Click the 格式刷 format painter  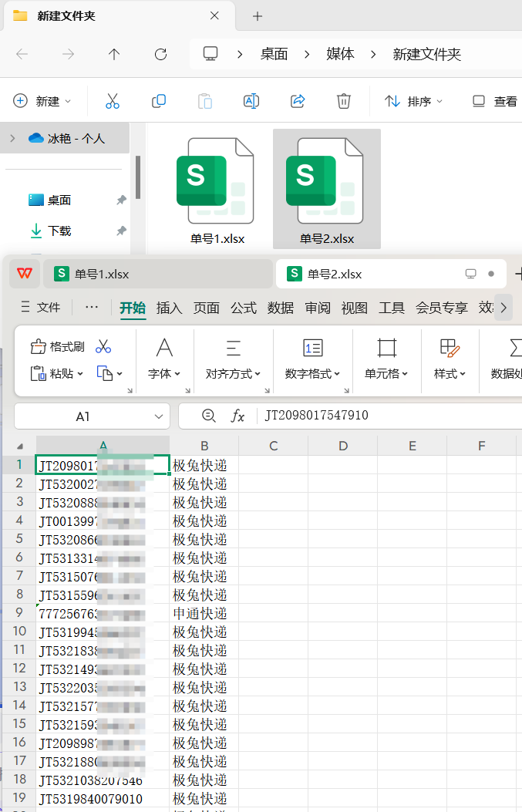[58, 346]
